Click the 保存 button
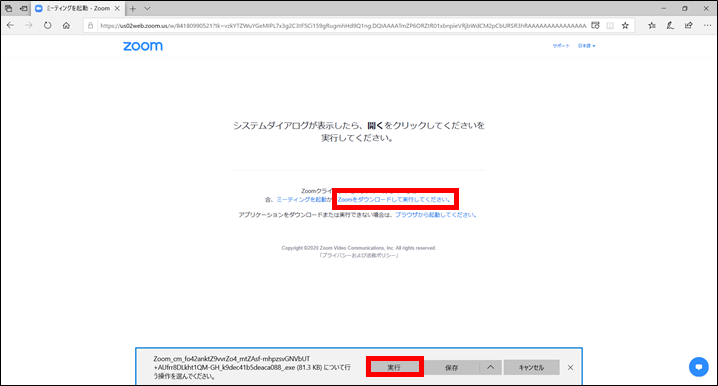 pos(451,367)
